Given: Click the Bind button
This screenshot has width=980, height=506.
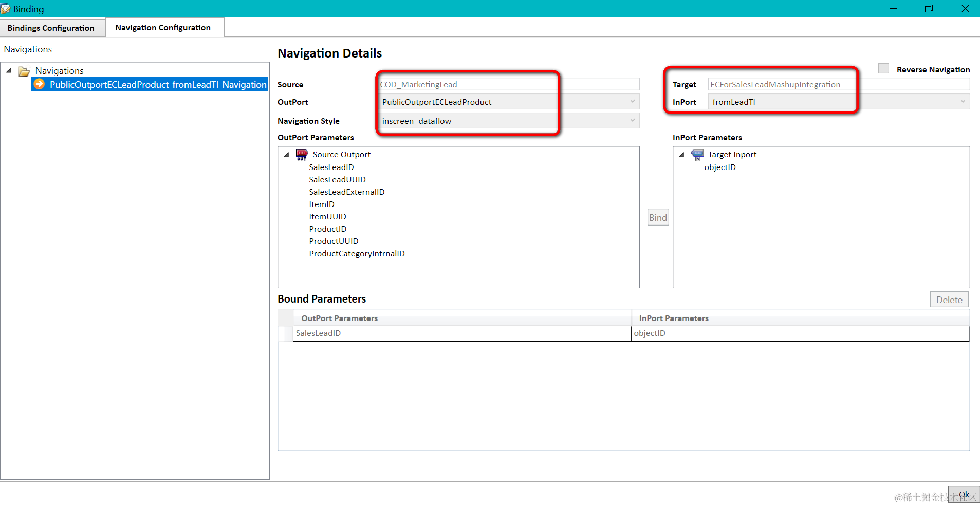Looking at the screenshot, I should point(658,217).
